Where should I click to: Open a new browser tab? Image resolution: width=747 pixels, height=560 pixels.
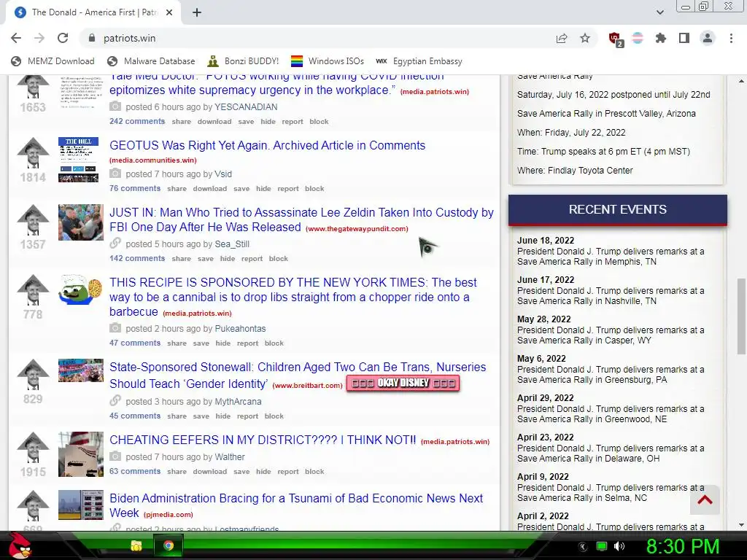(197, 13)
